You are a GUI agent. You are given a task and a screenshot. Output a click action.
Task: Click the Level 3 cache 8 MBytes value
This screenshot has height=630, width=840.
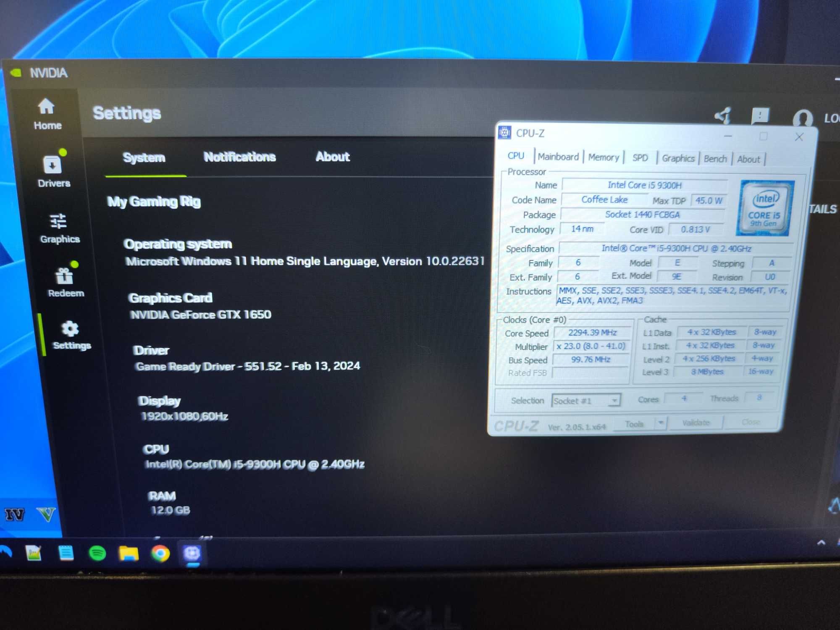click(x=708, y=372)
